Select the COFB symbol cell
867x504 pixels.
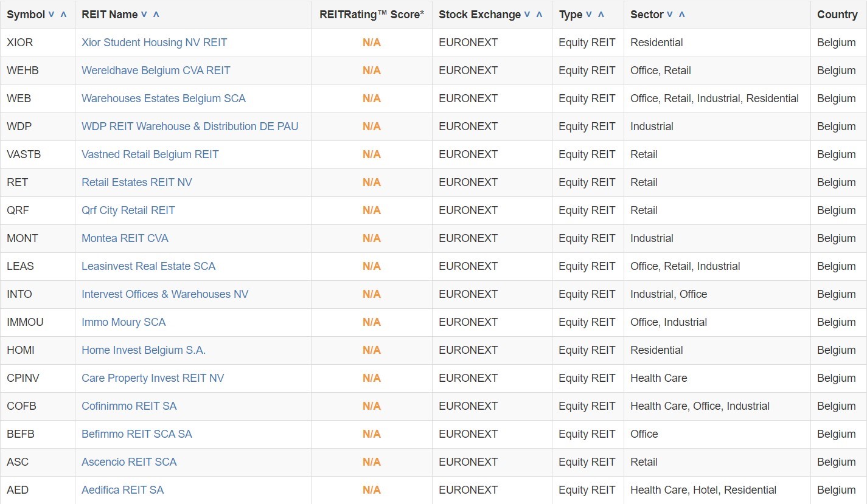38,406
